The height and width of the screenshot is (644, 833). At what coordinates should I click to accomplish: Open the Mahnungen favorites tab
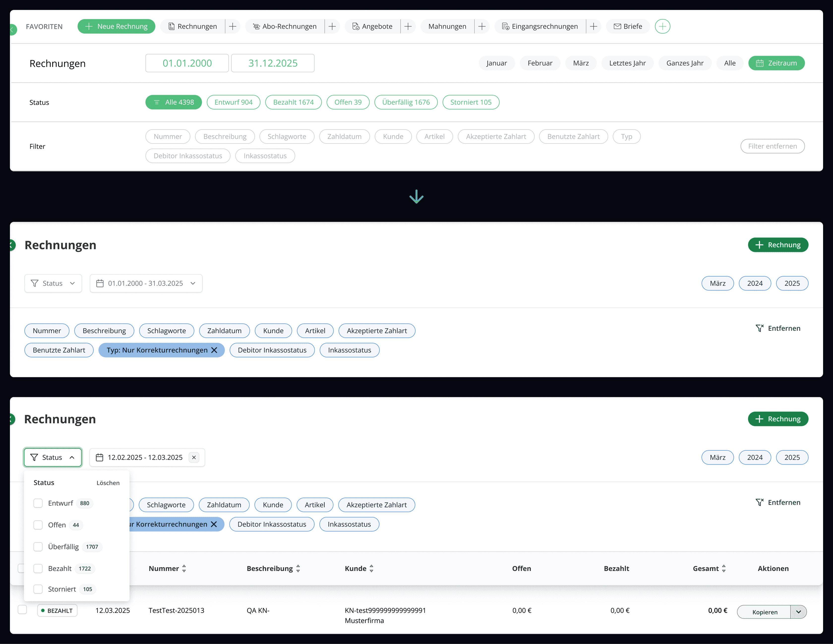coord(447,26)
